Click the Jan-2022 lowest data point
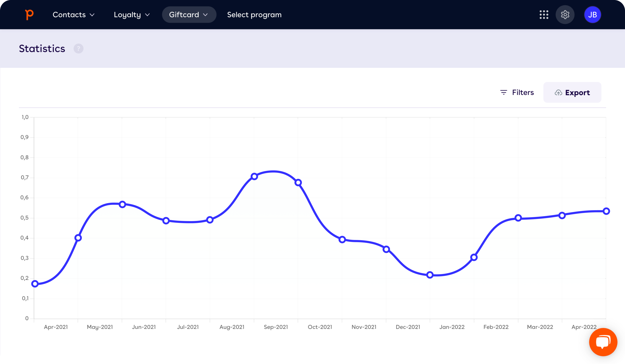The width and height of the screenshot is (625, 364). tap(430, 275)
